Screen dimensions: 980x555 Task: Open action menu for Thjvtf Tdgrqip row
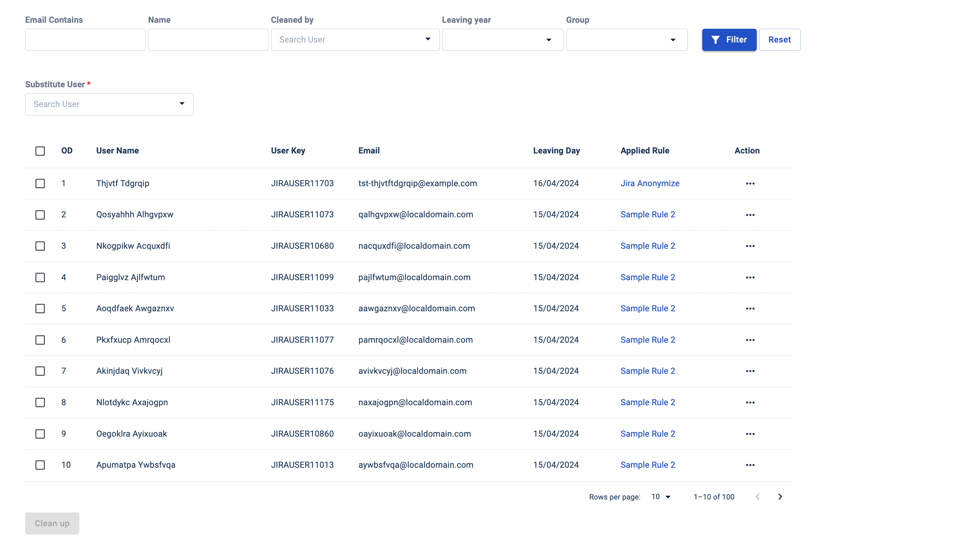click(x=750, y=183)
